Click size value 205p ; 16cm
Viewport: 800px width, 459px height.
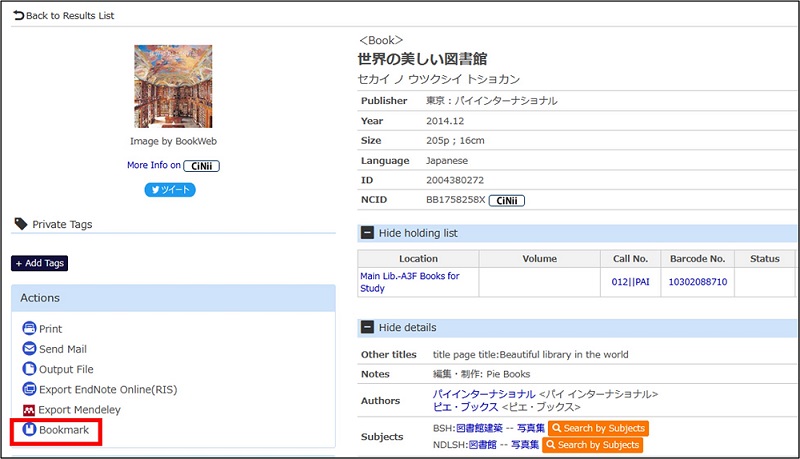coord(455,140)
